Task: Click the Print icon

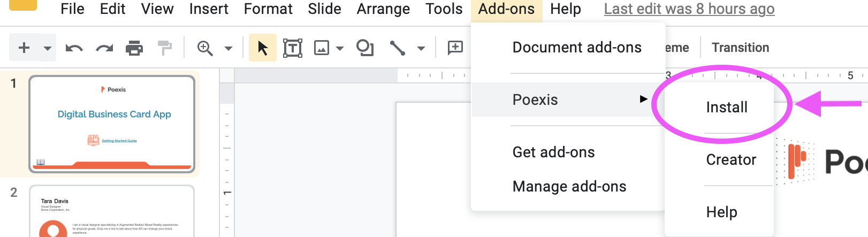Action: [x=134, y=48]
